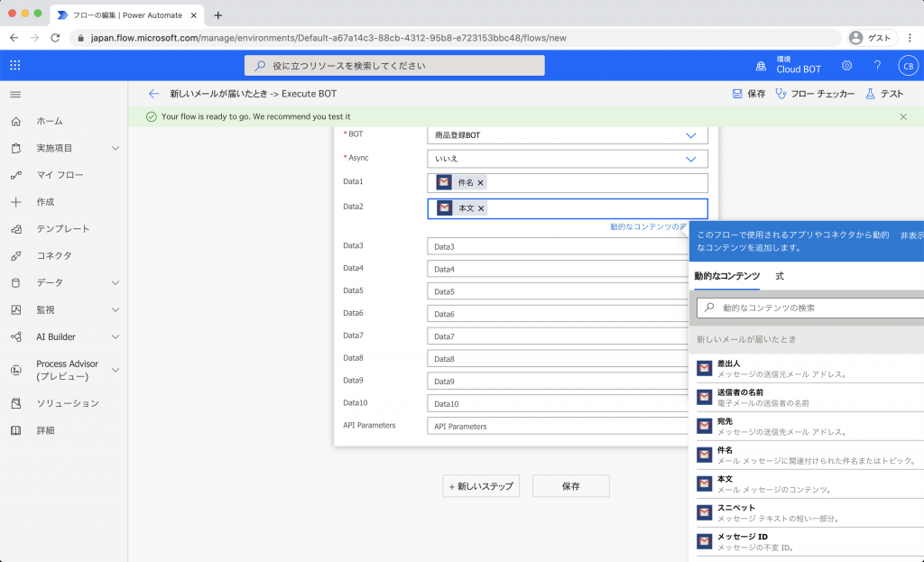Click the Gmail icon beside 差出人
The width and height of the screenshot is (924, 562).
[704, 368]
